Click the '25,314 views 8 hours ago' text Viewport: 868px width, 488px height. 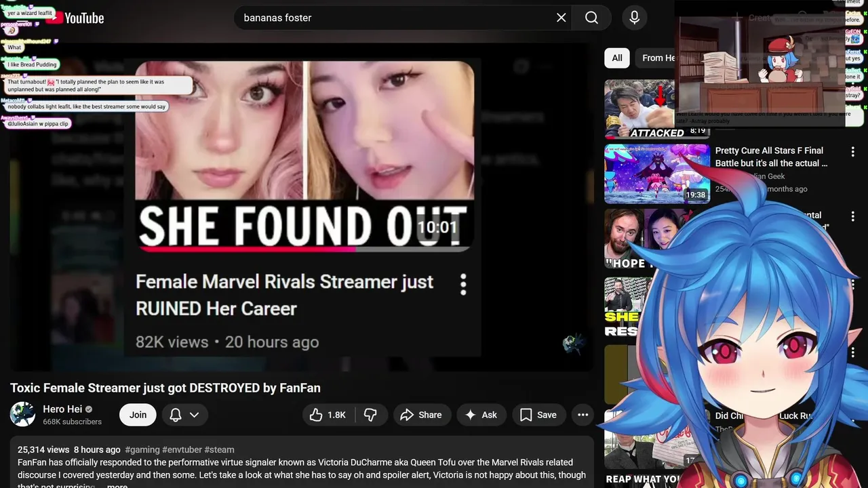click(69, 449)
